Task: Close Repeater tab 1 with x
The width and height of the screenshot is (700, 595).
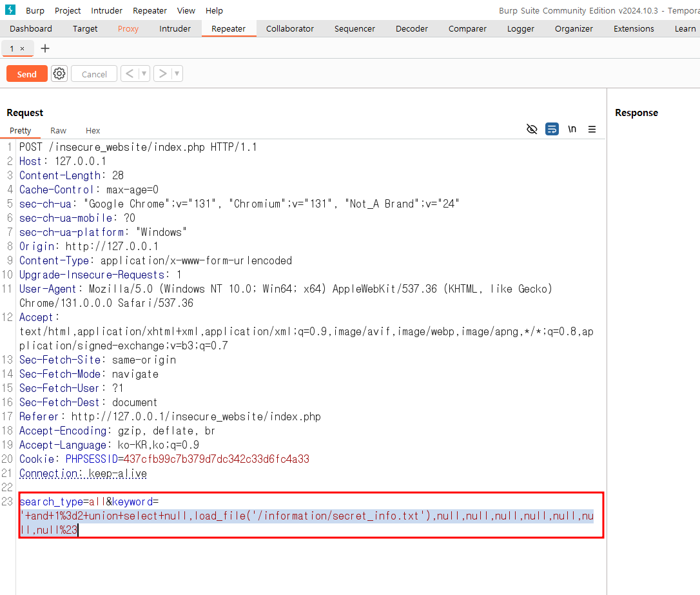Action: [23, 48]
